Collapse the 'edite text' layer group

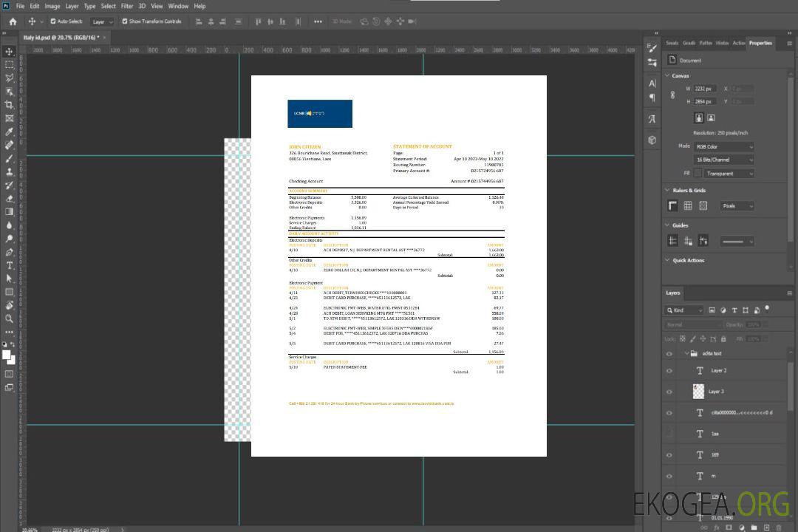pos(686,354)
